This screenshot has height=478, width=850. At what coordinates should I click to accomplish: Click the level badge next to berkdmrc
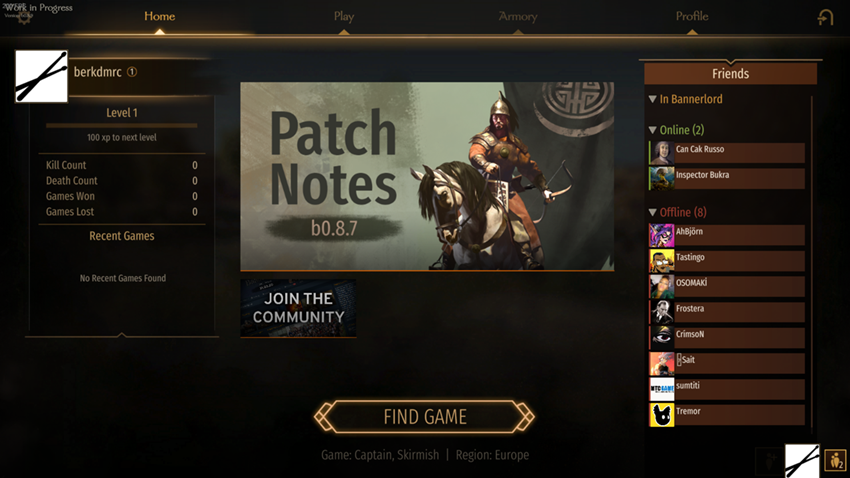point(132,72)
